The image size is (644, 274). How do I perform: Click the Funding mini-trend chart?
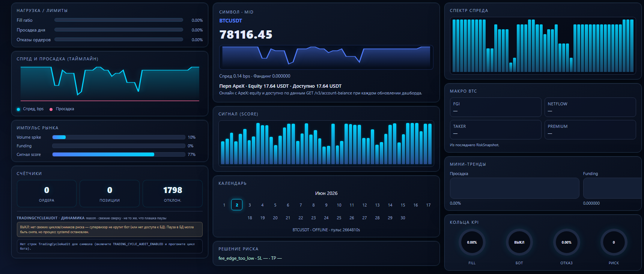613,188
